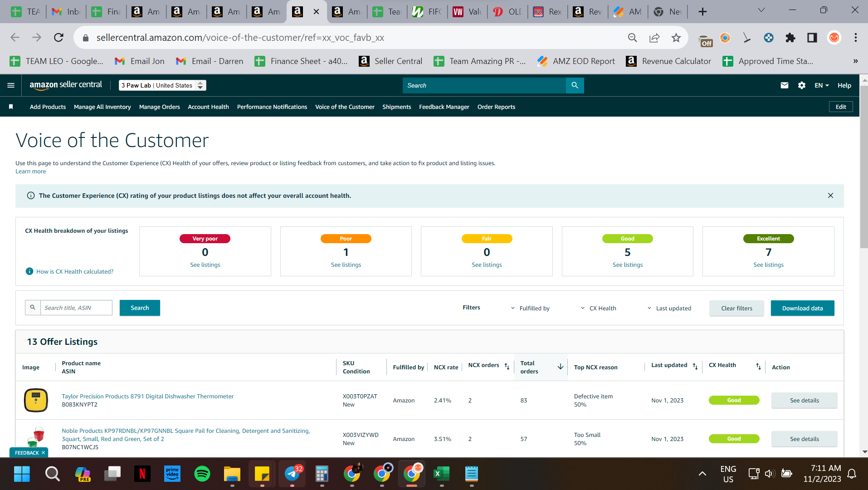Screen dimensions: 868x490
Task: Open Add Products menu item
Action: click(48, 107)
